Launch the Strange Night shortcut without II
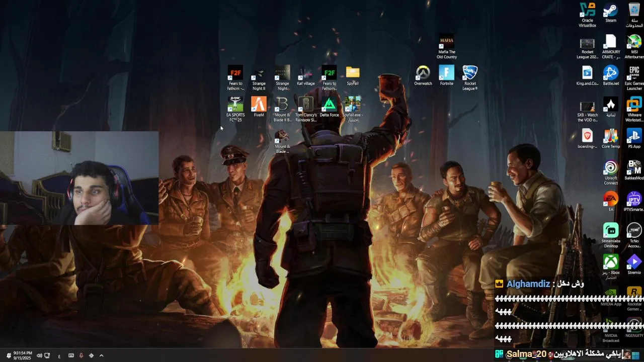Screen dimensions: 644x362 click(282, 78)
